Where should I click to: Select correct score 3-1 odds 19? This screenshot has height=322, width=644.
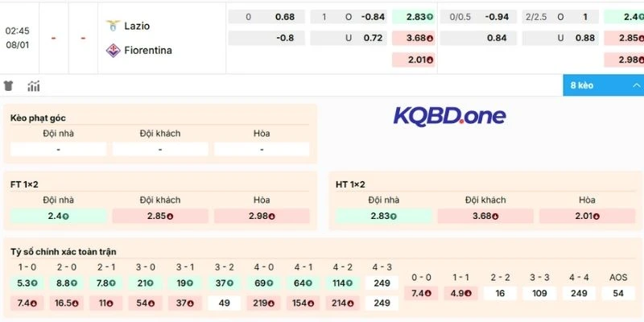(x=185, y=283)
